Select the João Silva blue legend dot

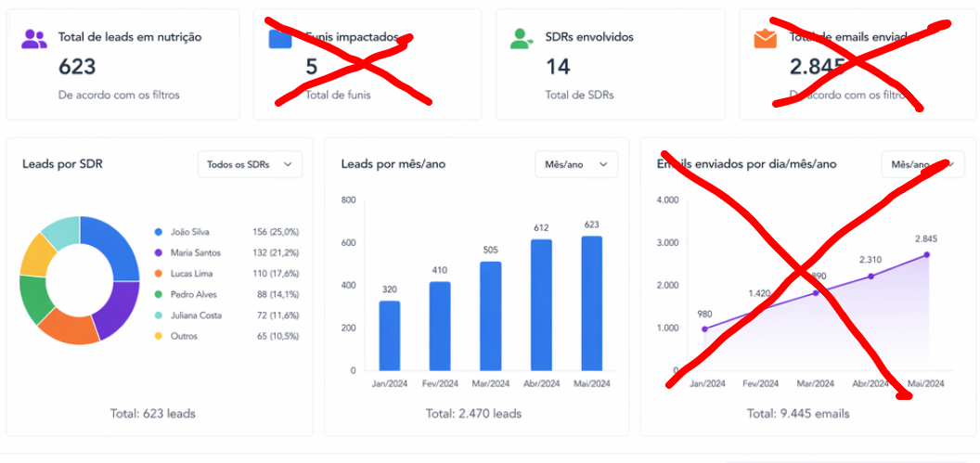pos(158,232)
